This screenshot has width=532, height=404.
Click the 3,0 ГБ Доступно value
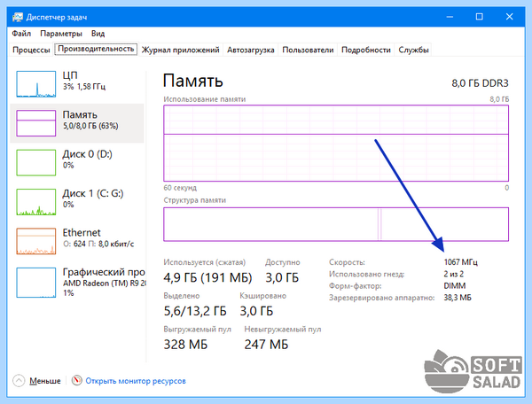(x=282, y=277)
